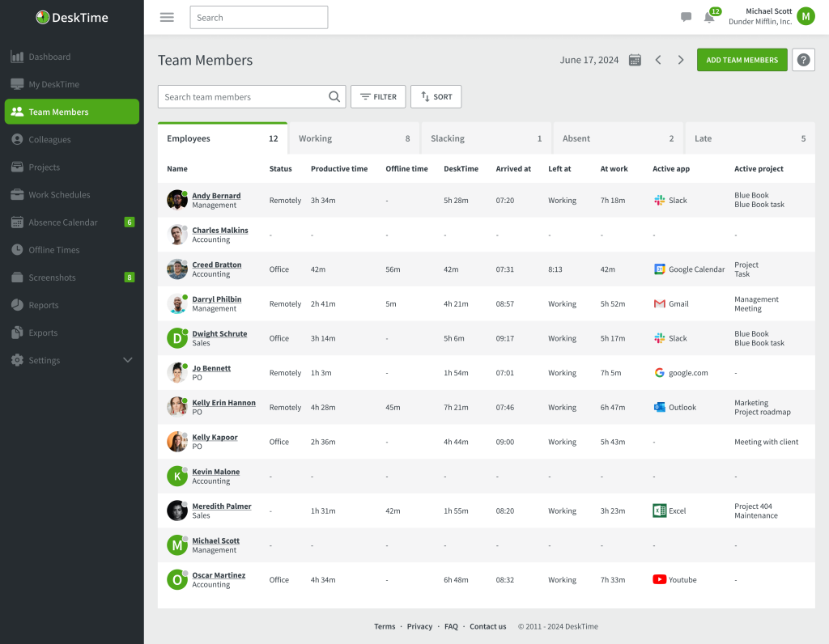The image size is (829, 644).
Task: Open the Filter panel
Action: pyautogui.click(x=378, y=96)
